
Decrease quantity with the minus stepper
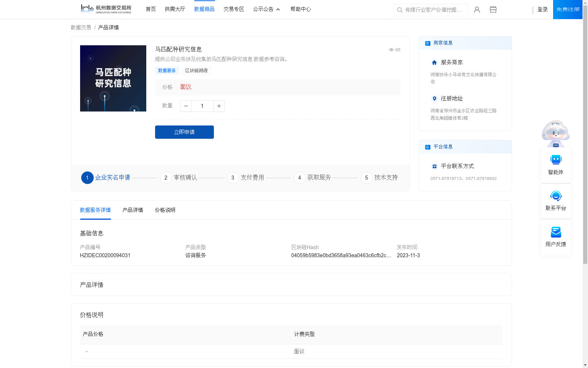click(x=186, y=106)
